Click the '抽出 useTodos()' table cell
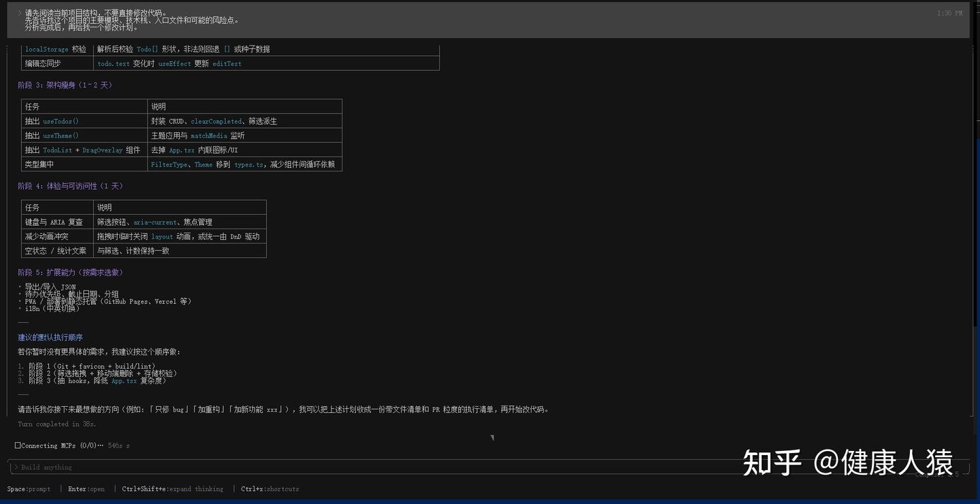980x504 pixels. tap(84, 121)
